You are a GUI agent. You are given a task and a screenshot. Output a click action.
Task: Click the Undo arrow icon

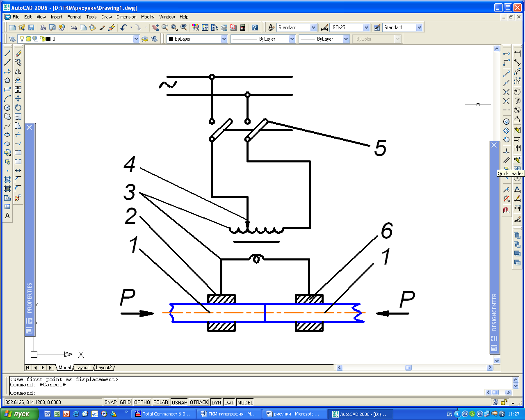coord(123,27)
